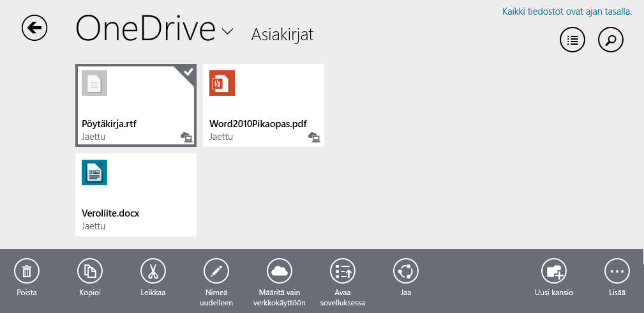Image resolution: width=644 pixels, height=313 pixels.
Task: Select the Veroliite.docx tile
Action: tap(136, 195)
